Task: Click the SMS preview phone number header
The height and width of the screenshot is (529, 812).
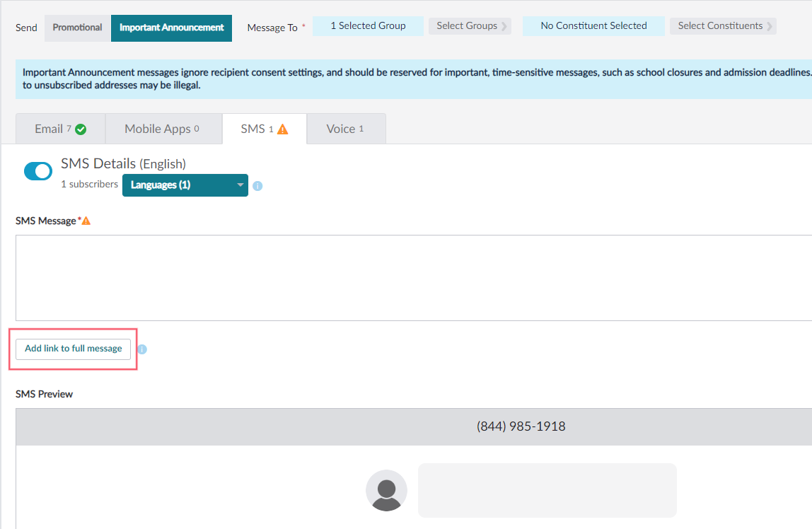Action: point(521,426)
